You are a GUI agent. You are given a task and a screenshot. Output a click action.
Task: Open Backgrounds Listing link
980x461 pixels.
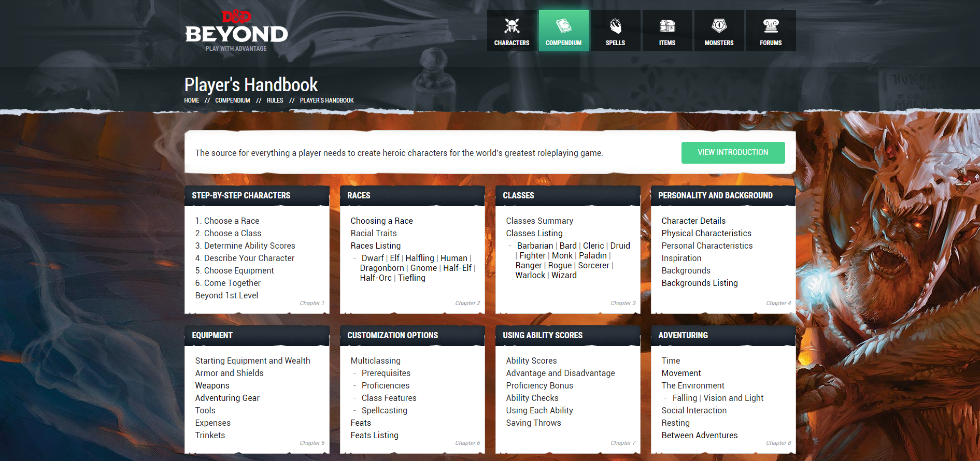point(700,283)
